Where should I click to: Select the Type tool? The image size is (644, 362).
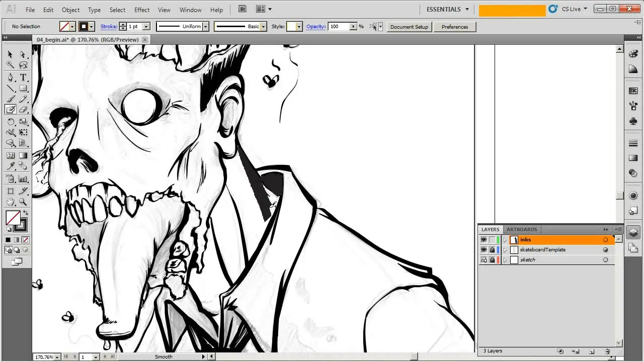point(23,77)
